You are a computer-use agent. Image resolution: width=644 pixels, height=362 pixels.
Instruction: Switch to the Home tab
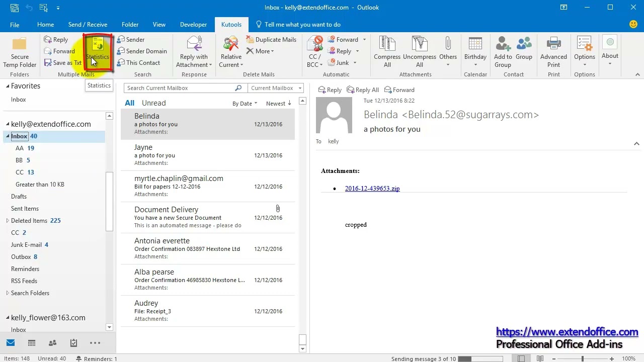pyautogui.click(x=45, y=25)
